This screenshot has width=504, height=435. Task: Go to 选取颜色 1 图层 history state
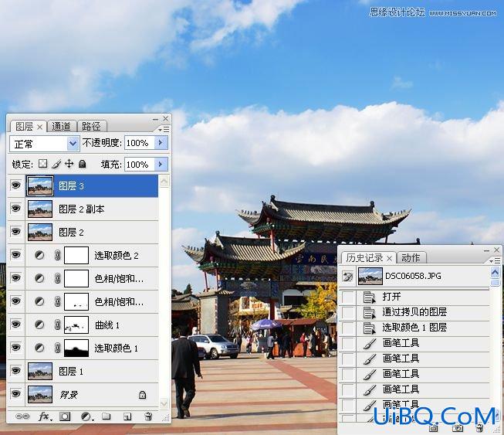point(414,328)
